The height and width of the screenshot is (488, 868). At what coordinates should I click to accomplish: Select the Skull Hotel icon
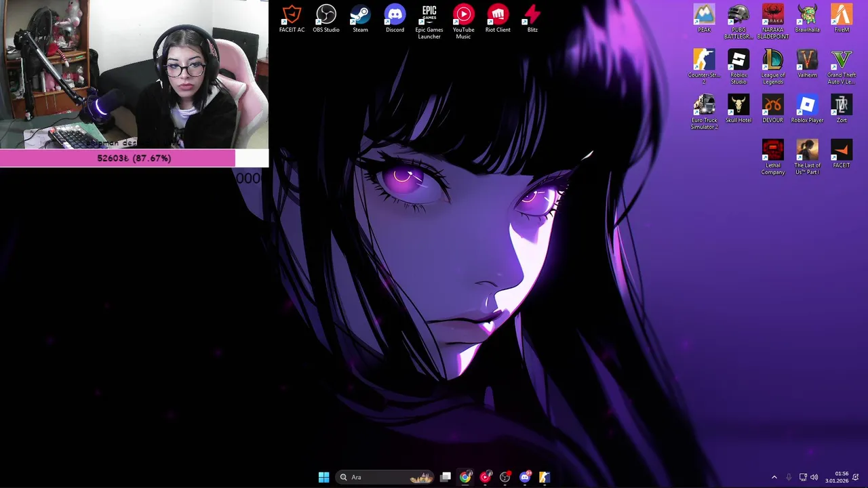coord(738,108)
